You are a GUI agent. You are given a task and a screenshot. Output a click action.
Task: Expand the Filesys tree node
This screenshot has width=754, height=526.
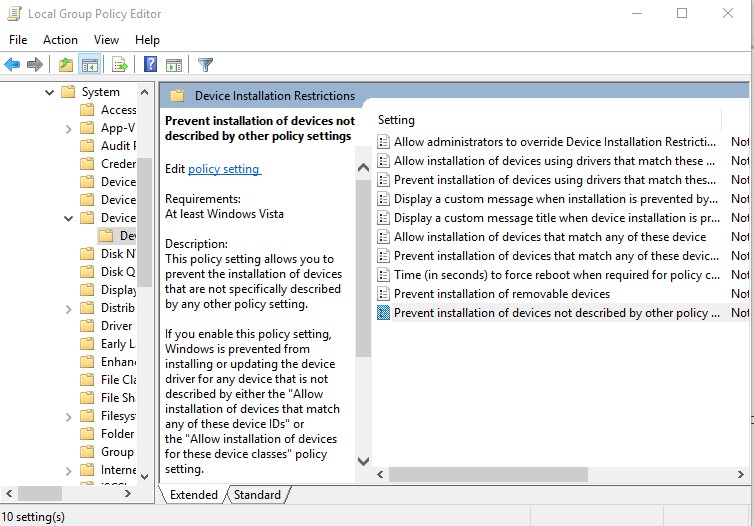(68, 417)
